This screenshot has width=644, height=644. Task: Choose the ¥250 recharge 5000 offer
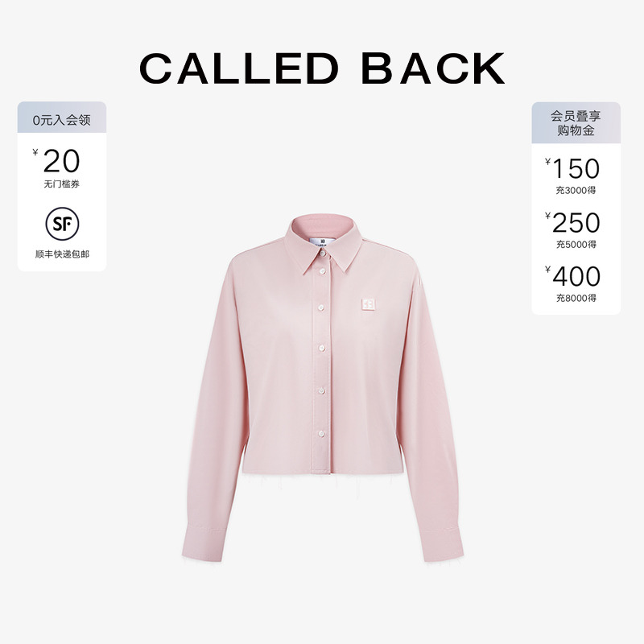(x=576, y=230)
